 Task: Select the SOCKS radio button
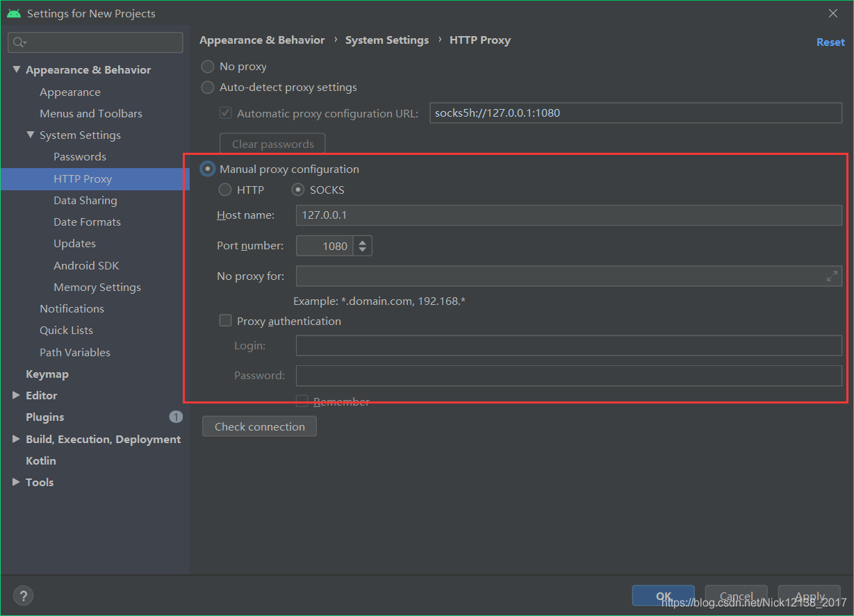point(298,190)
